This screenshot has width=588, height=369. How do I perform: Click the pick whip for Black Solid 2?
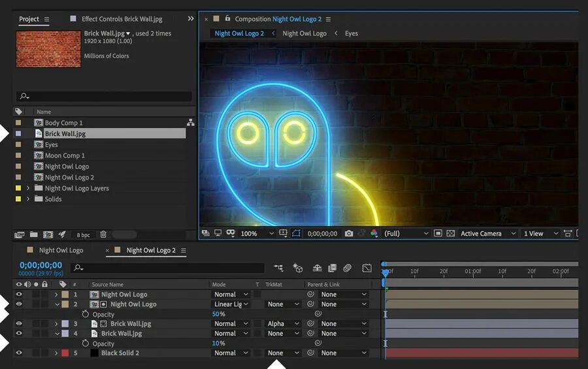310,353
